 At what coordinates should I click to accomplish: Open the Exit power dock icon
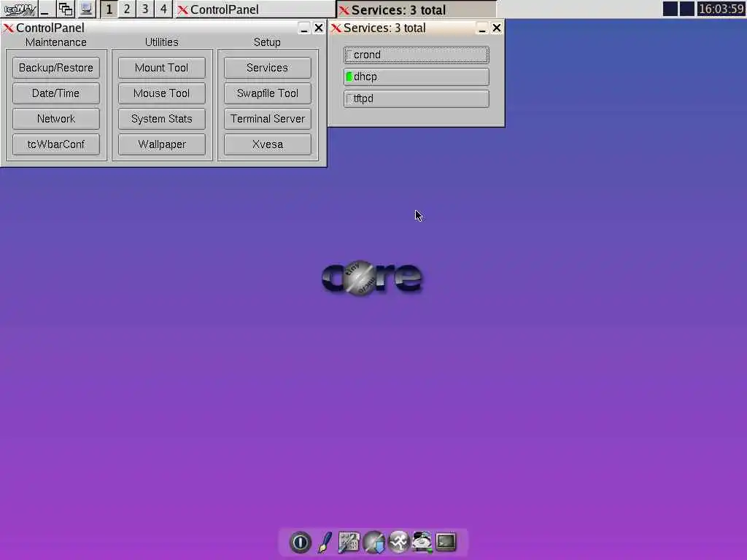[x=300, y=542]
